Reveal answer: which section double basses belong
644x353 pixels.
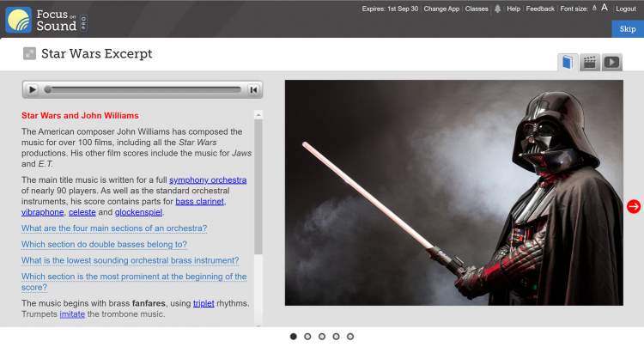(104, 244)
